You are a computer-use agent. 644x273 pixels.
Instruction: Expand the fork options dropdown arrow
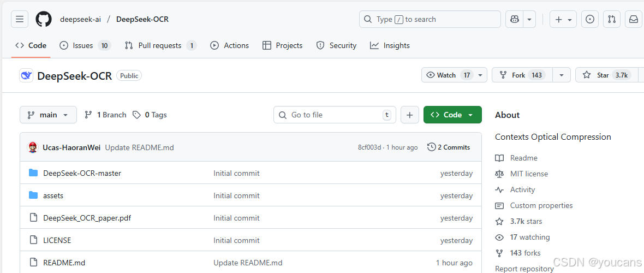pyautogui.click(x=562, y=75)
